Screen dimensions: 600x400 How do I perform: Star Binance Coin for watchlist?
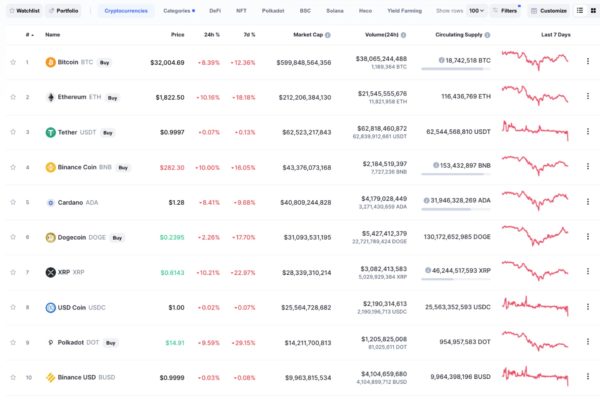point(13,167)
